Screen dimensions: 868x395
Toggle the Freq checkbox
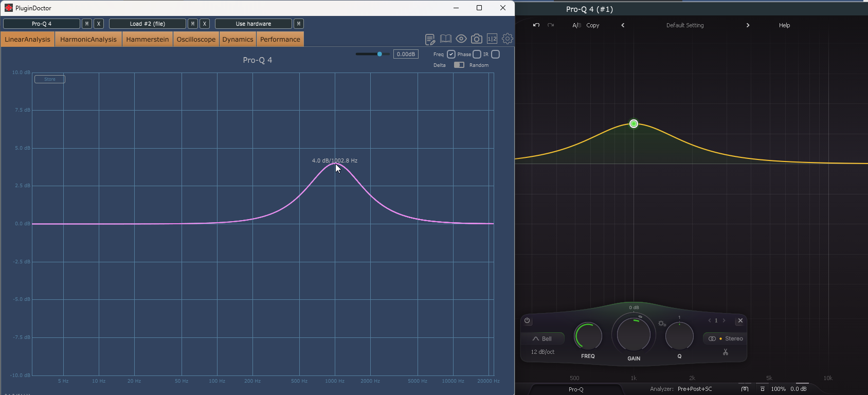(x=451, y=55)
